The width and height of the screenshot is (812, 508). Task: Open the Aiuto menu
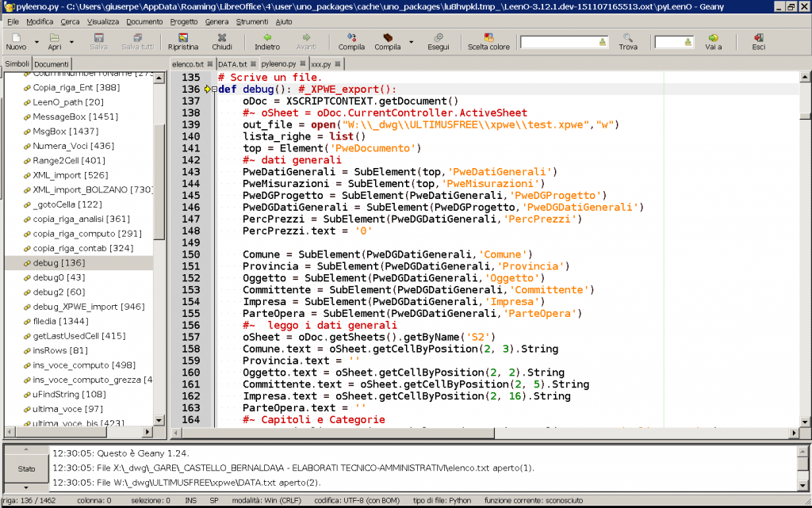(284, 21)
